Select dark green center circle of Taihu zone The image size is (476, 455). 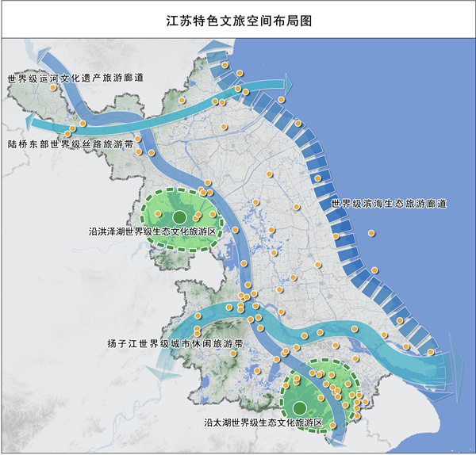tap(299, 408)
